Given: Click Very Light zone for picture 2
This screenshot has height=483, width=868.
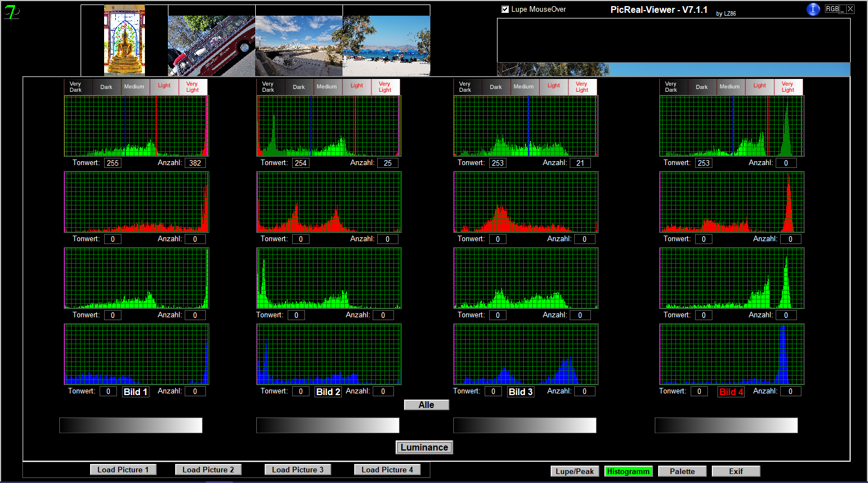Looking at the screenshot, I should tap(386, 87).
